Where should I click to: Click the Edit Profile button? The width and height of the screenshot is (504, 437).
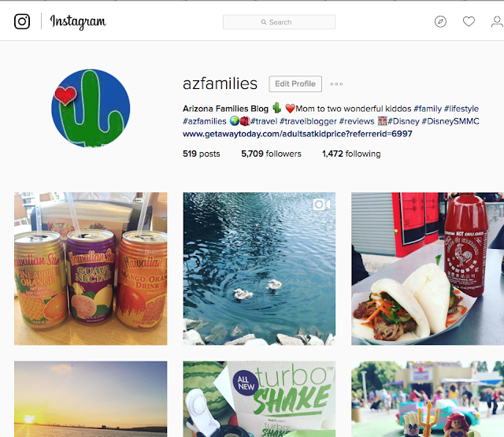pos(295,84)
